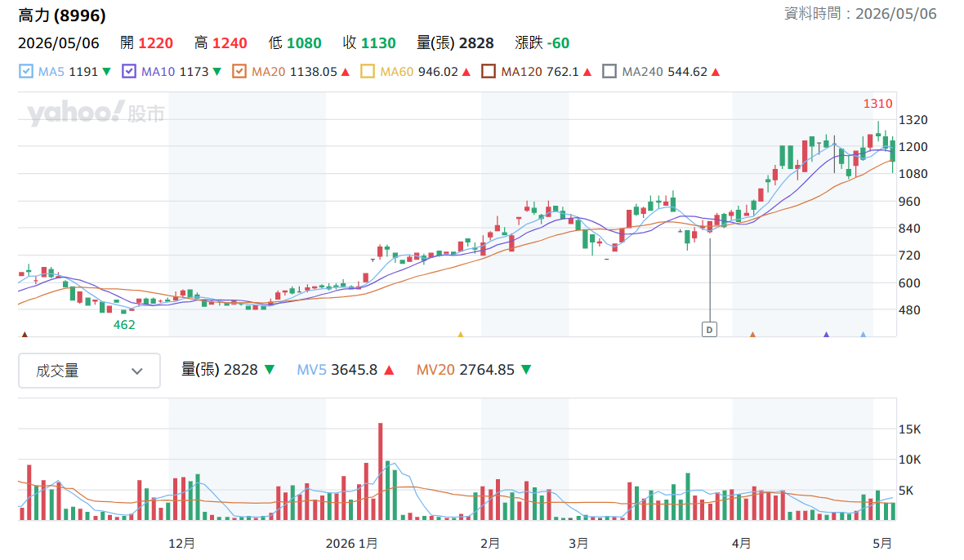Click the 5月 axis label
The image size is (964, 560).
(x=882, y=544)
